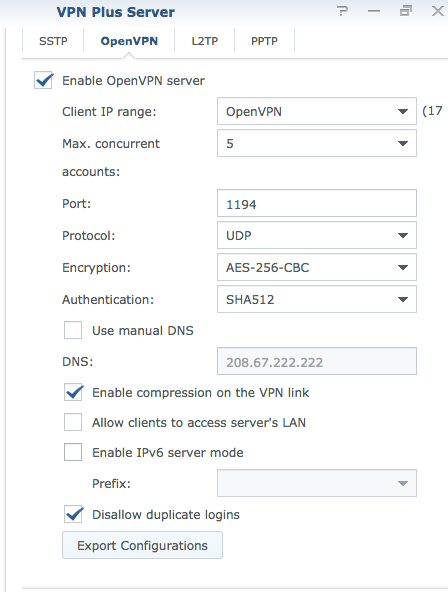Viewport: 448px width, 592px height.
Task: Click the Export Configurations button
Action: [142, 545]
